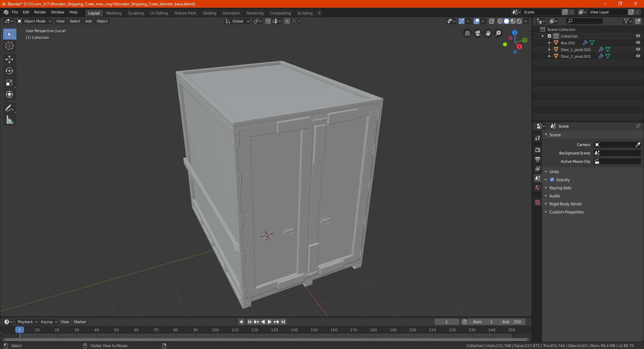Hide Door_2_pivot.001 via eye icon
644x349 pixels.
[x=638, y=56]
